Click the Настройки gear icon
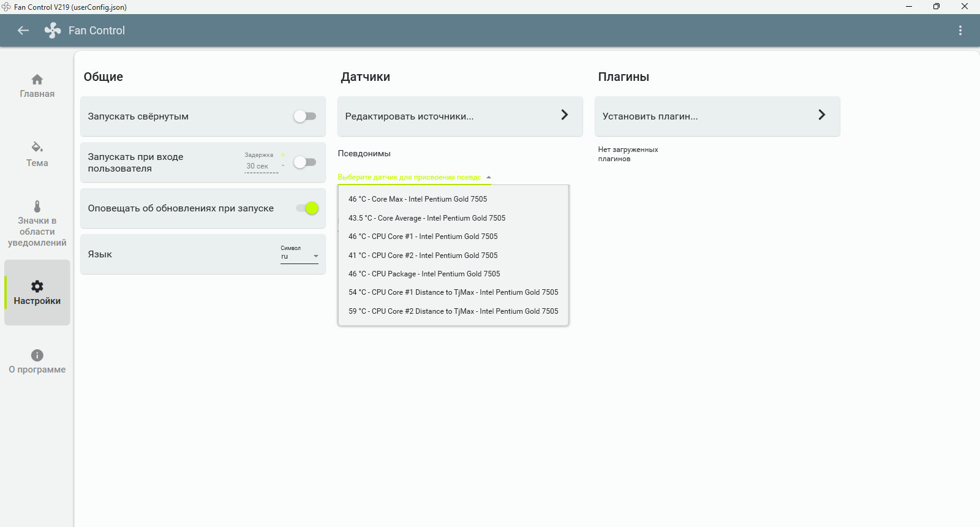 pos(37,286)
